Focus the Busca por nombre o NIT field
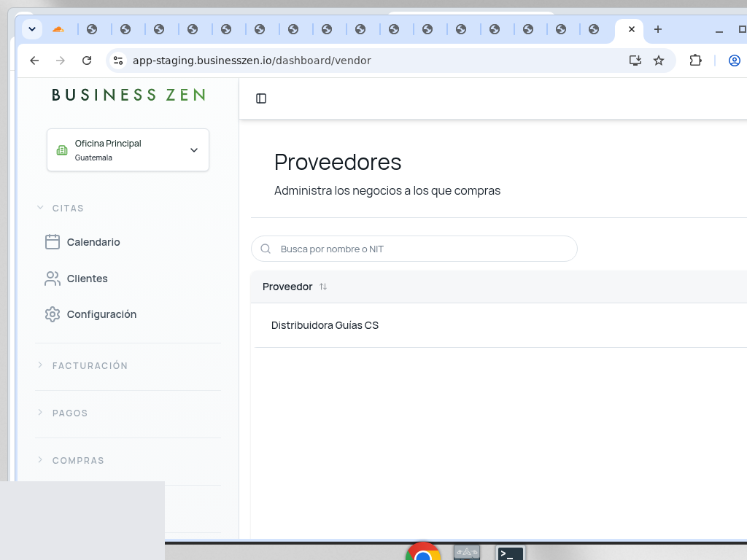 pos(414,249)
